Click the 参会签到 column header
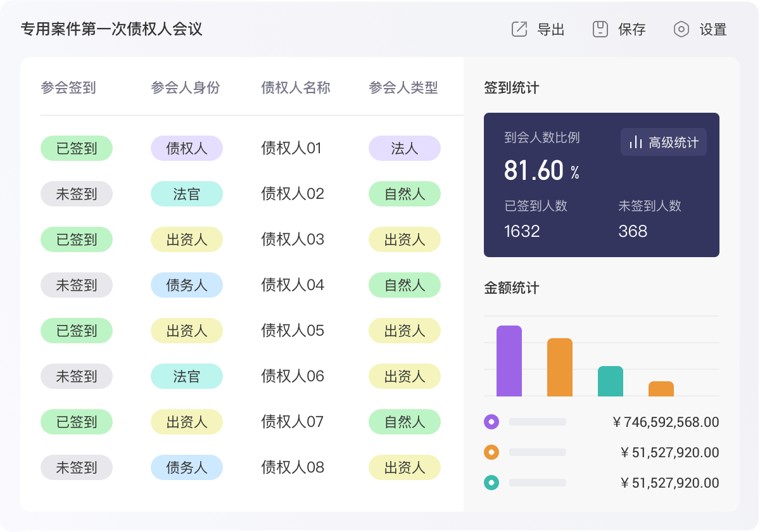The image size is (760, 532). click(68, 87)
